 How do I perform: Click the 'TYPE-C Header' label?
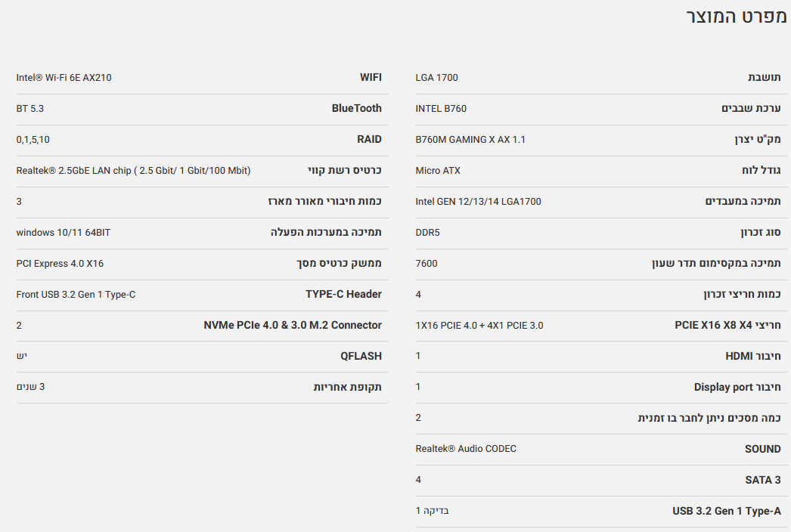pos(343,295)
